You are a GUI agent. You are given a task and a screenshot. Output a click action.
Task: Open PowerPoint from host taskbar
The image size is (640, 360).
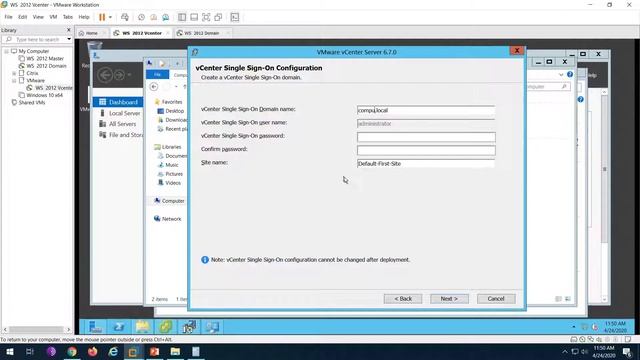point(154,351)
